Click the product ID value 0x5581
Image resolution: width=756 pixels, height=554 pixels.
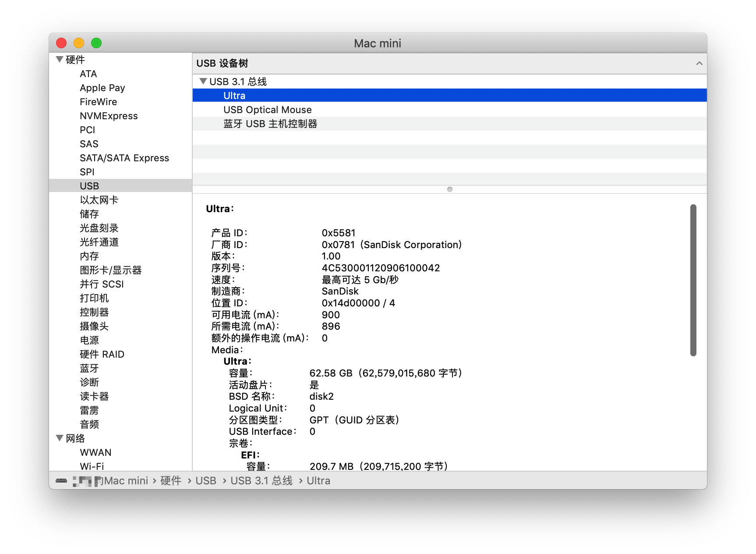pos(339,233)
